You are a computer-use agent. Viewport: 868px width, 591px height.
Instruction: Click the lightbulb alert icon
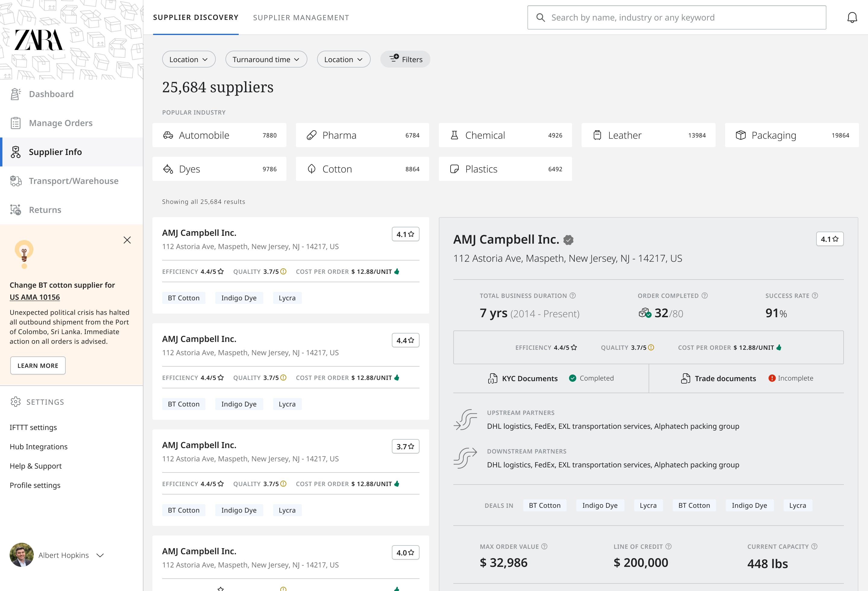(x=24, y=254)
